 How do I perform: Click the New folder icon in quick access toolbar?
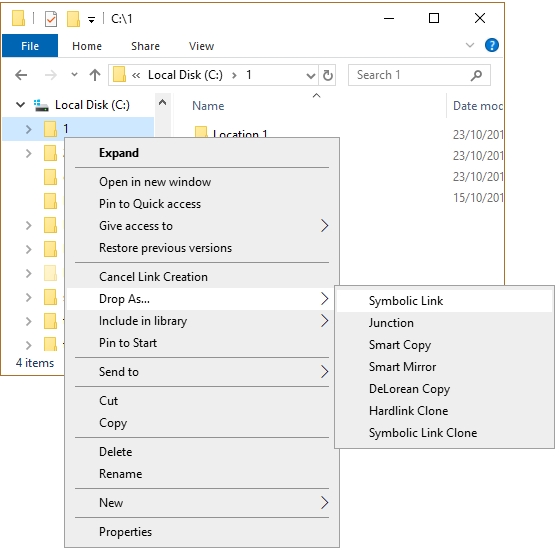coord(73,19)
